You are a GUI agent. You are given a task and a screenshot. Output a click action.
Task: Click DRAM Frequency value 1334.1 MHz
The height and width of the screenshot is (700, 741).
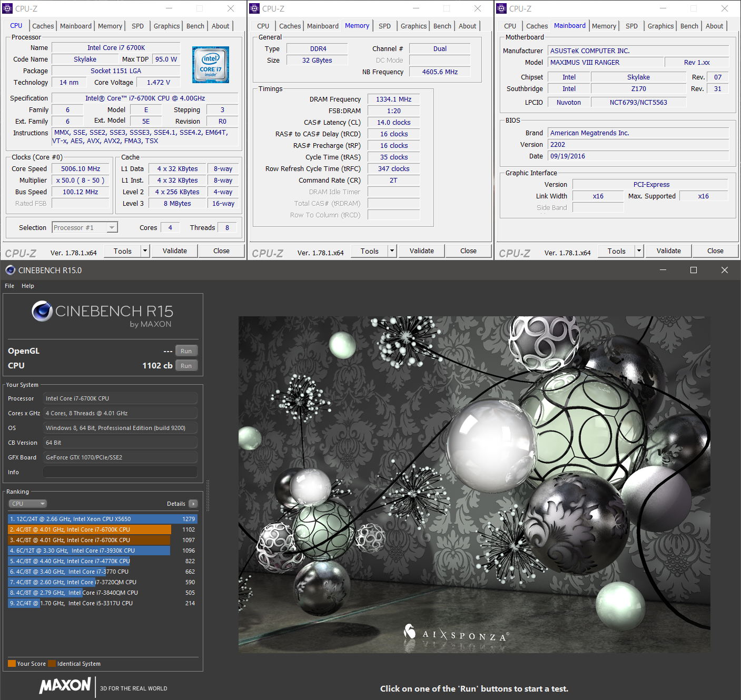tap(393, 99)
